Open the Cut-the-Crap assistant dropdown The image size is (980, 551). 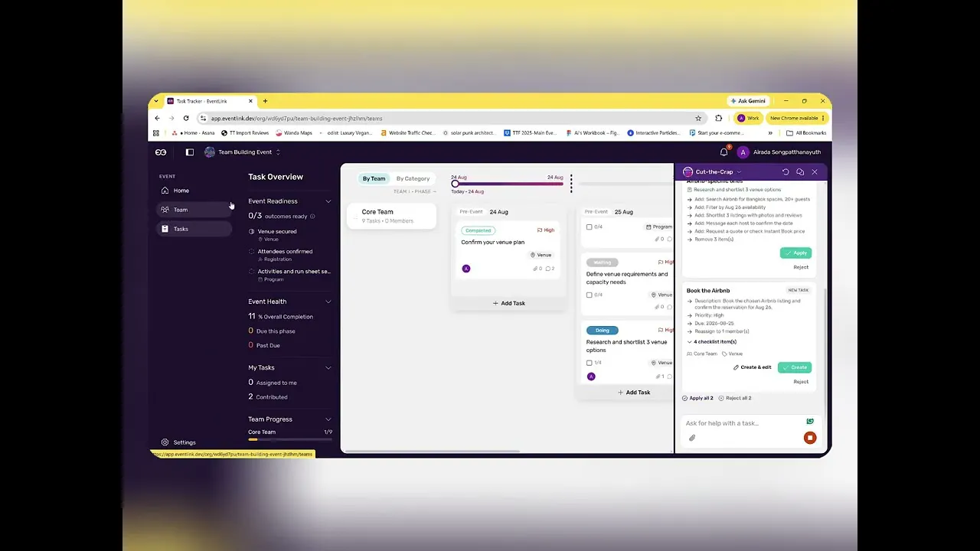click(x=739, y=172)
